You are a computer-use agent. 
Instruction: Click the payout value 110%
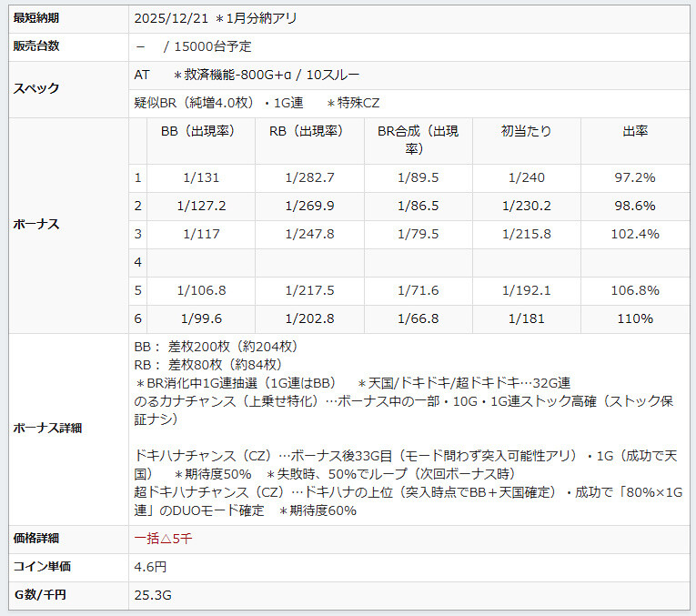coord(635,318)
